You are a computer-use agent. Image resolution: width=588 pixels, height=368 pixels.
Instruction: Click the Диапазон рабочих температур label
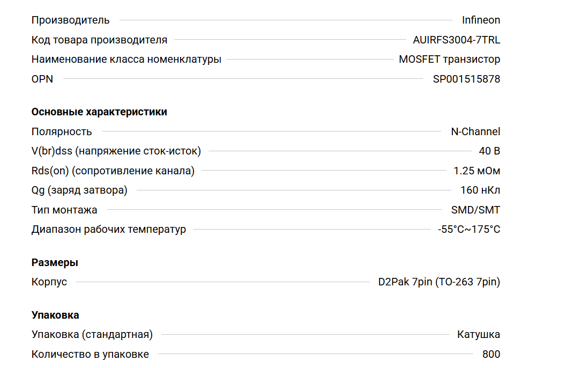(109, 230)
